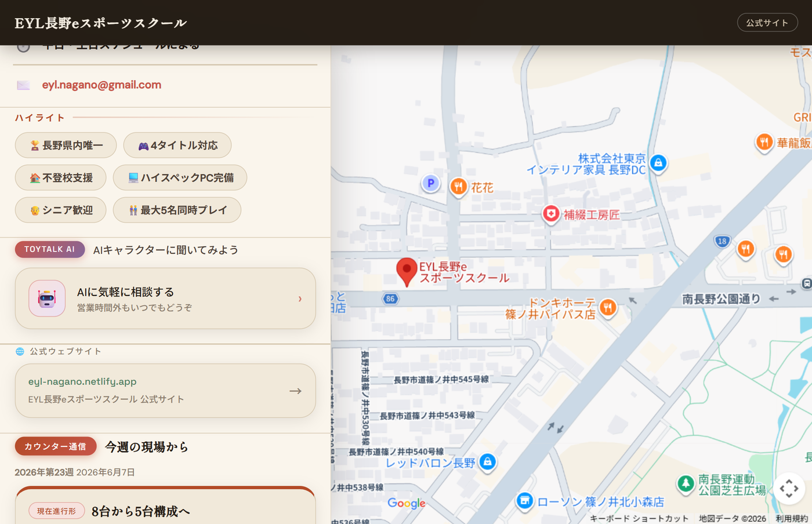Click the envelope icon beside the email
This screenshot has height=524, width=812.
coord(23,85)
